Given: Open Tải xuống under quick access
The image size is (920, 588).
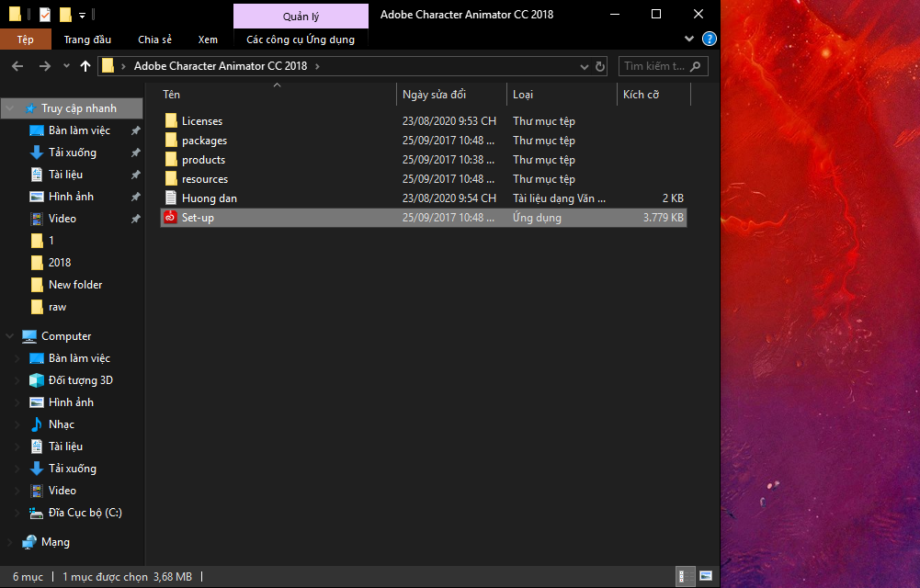Looking at the screenshot, I should [x=72, y=153].
